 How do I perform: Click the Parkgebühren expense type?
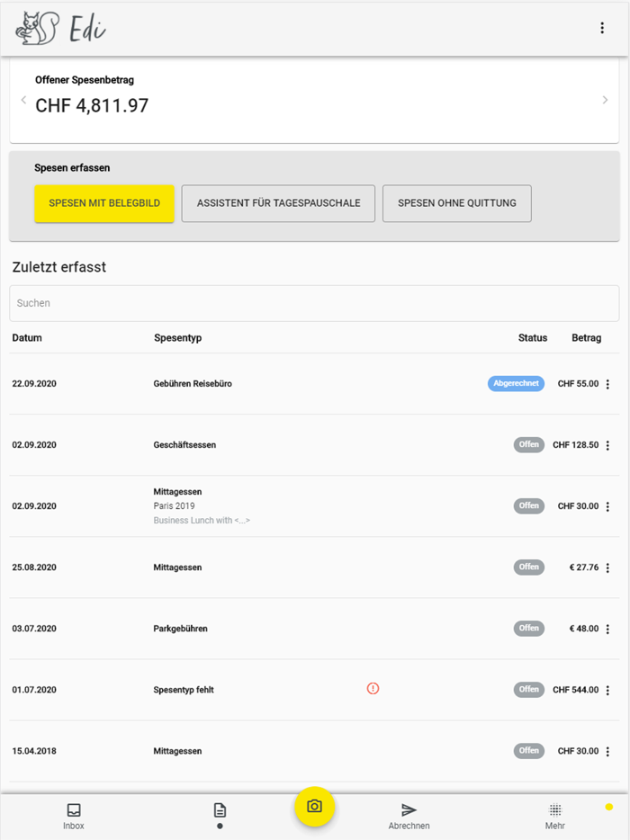click(180, 629)
